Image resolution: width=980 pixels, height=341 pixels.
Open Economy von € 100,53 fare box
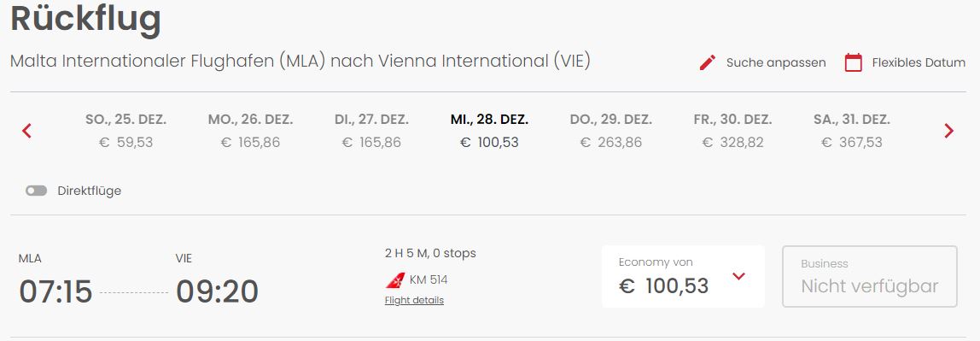coord(683,276)
